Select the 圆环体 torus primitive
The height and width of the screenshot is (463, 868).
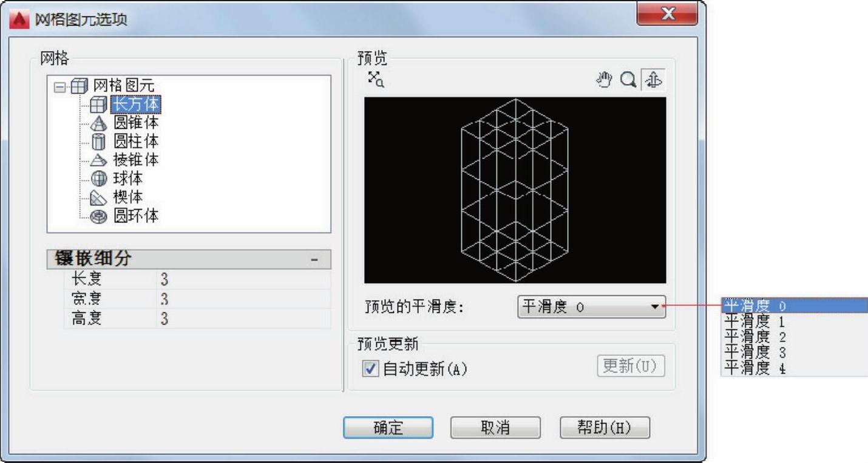[x=136, y=216]
